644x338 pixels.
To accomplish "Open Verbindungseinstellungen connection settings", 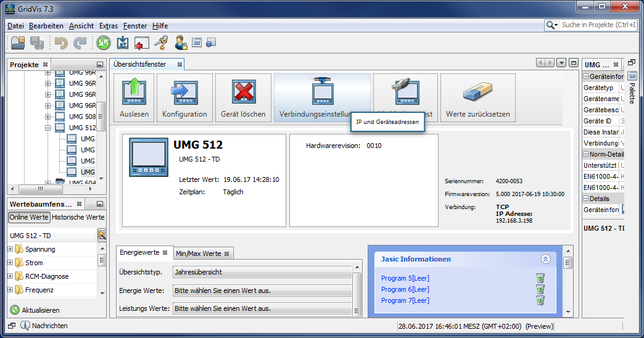I will (x=322, y=97).
